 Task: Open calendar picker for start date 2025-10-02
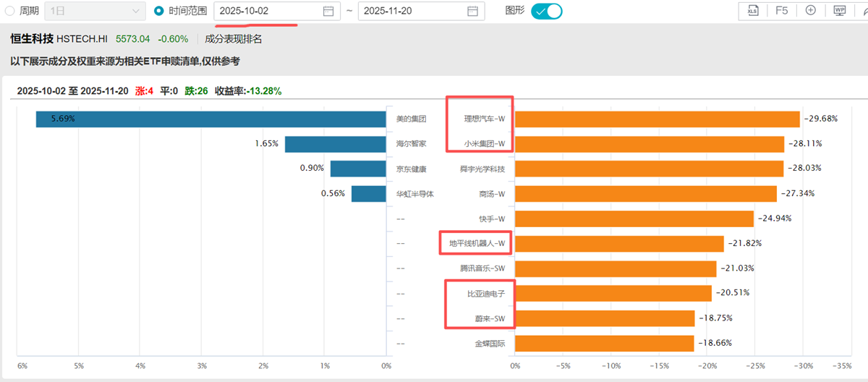328,11
